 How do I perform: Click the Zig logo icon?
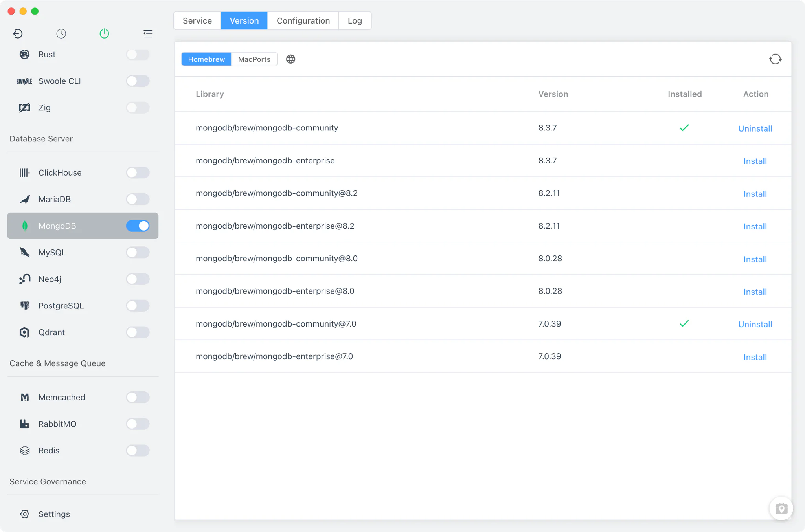click(24, 107)
